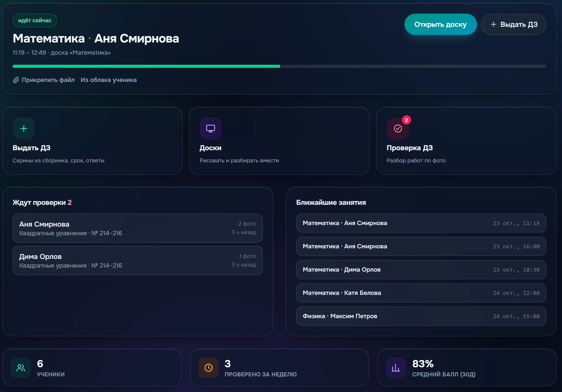Click the 3 Проверено за неделю stat card
Image resolution: width=562 pixels, height=392 pixels.
279,367
